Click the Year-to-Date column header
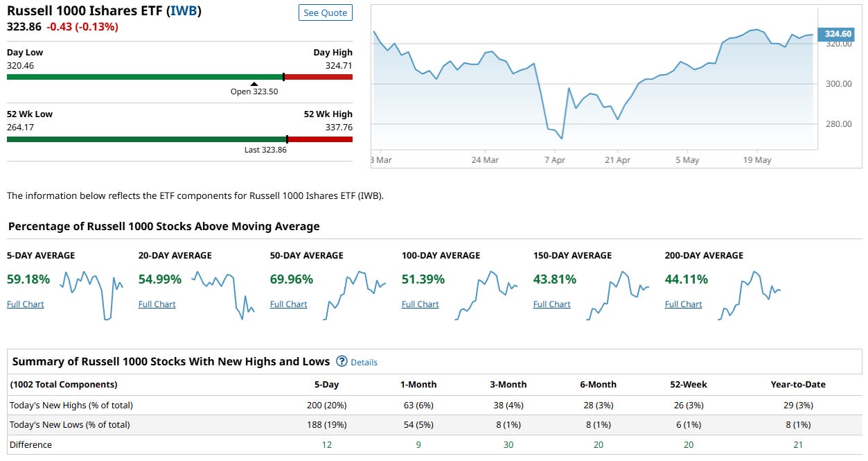Screen dimensions: 868x461 pyautogui.click(x=798, y=384)
